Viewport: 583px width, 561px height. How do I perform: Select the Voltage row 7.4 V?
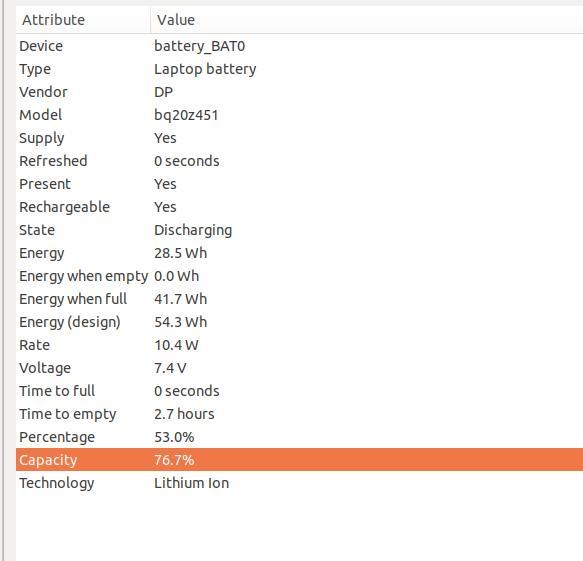click(x=299, y=368)
